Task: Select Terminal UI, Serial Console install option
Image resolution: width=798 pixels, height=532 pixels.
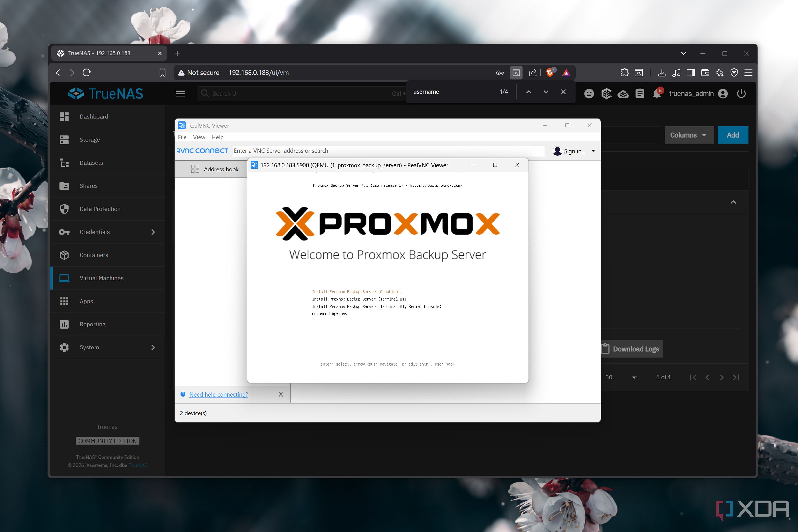Action: click(x=377, y=306)
